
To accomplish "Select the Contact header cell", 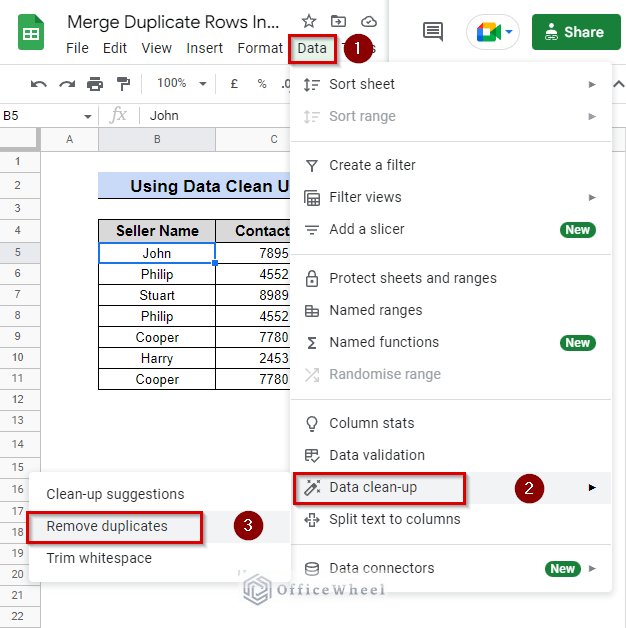I will point(253,231).
